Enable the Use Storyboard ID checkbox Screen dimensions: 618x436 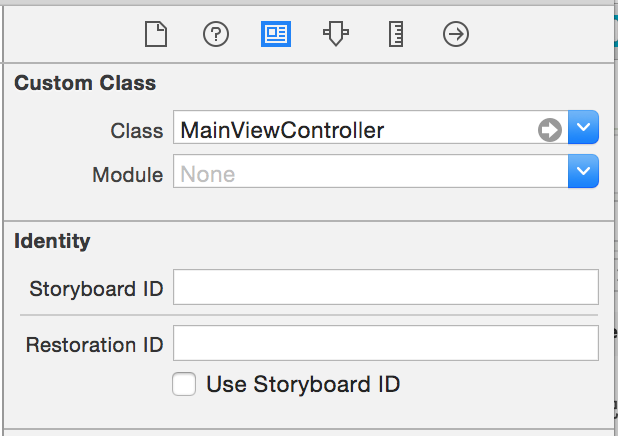[184, 384]
